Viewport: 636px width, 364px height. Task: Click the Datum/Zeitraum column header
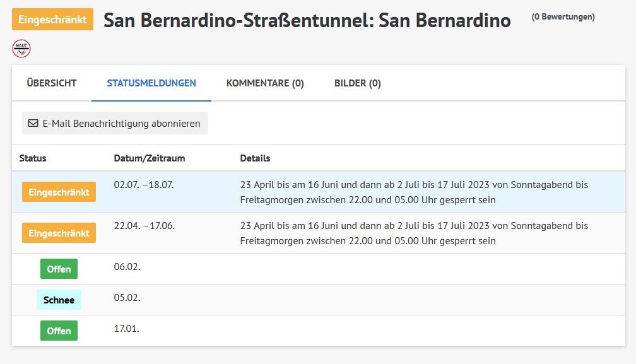tap(150, 158)
